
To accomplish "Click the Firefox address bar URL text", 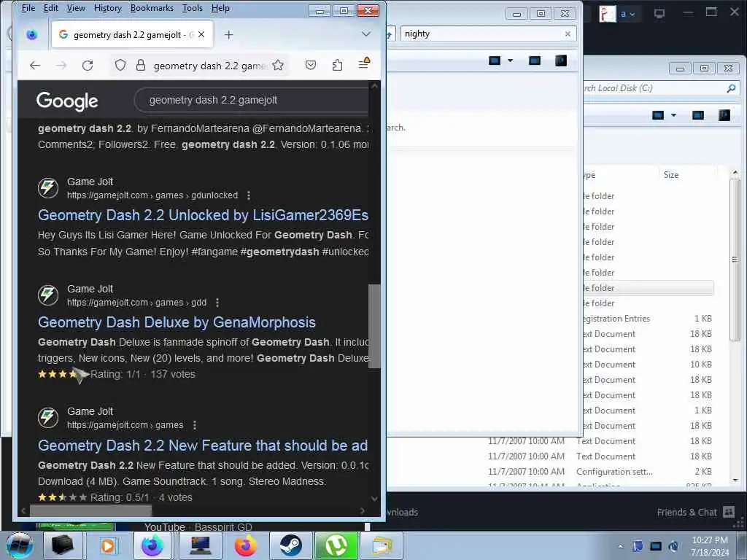I will click(x=209, y=66).
